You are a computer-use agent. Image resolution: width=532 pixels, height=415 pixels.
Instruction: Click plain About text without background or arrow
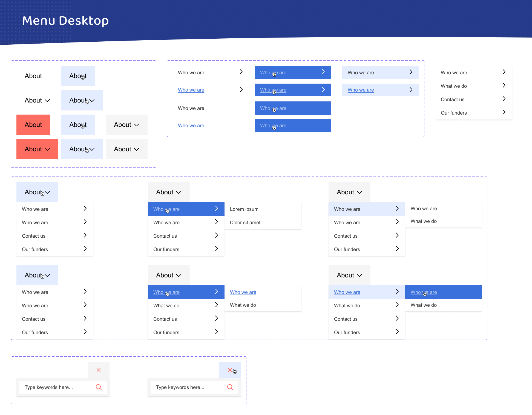pyautogui.click(x=33, y=76)
